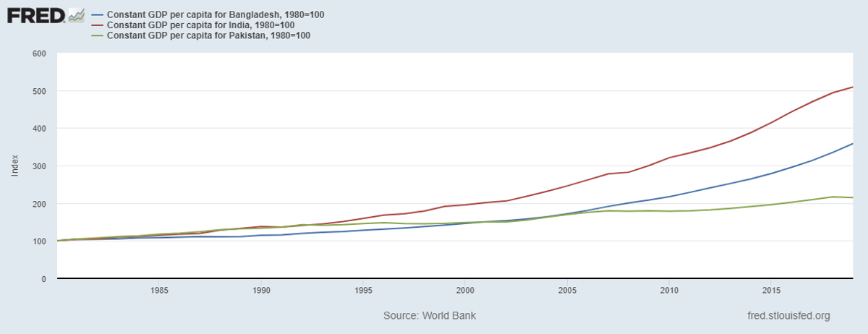This screenshot has width=868, height=334.
Task: Pick the 2015 x-axis year label
Action: (x=771, y=290)
